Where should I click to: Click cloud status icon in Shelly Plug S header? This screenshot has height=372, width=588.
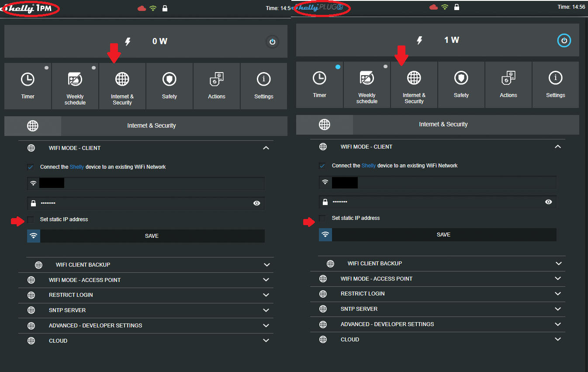tap(433, 7)
